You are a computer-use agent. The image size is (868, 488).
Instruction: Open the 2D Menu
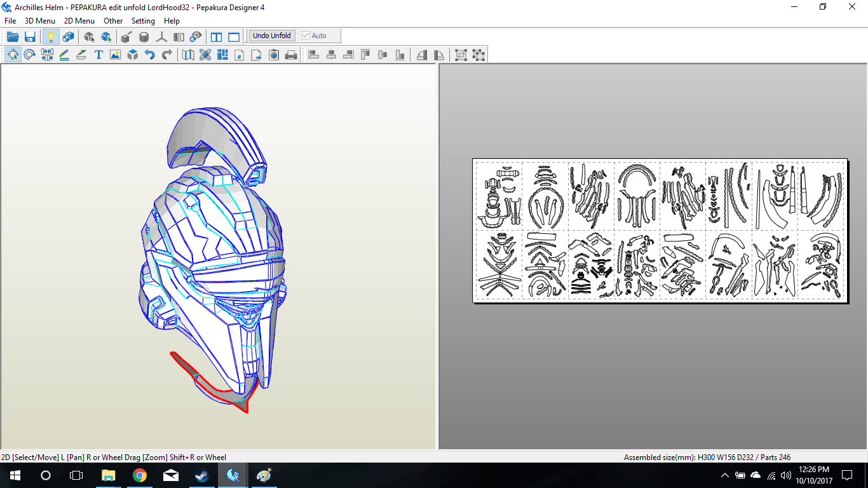click(79, 21)
